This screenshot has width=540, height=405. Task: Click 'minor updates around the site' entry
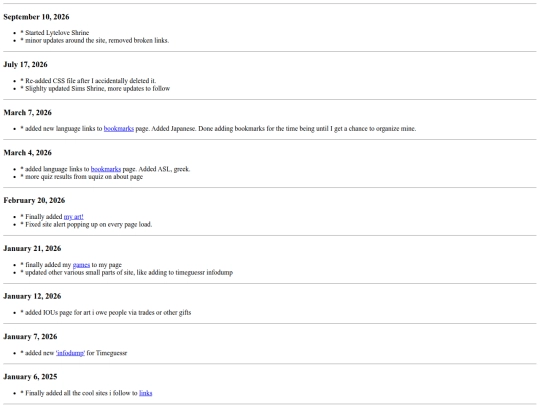(x=95, y=41)
